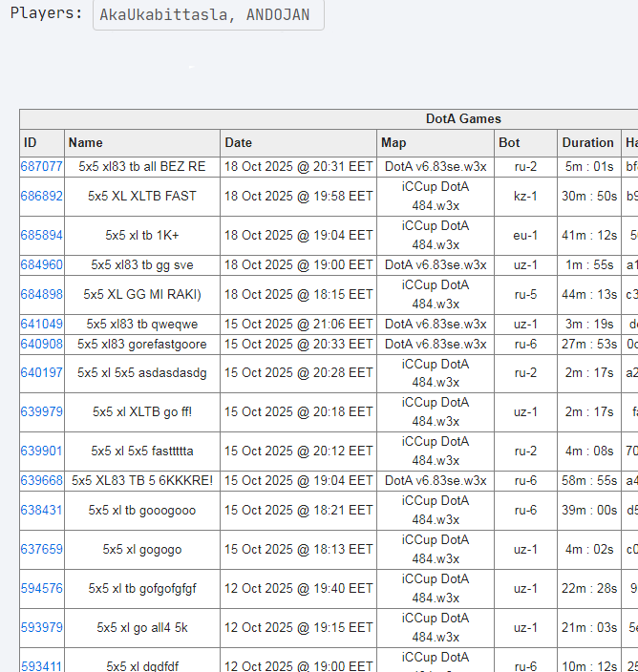This screenshot has height=672, width=638.
Task: Click date '18 Oct 2025 @ 19:58 EET'
Action: [298, 196]
